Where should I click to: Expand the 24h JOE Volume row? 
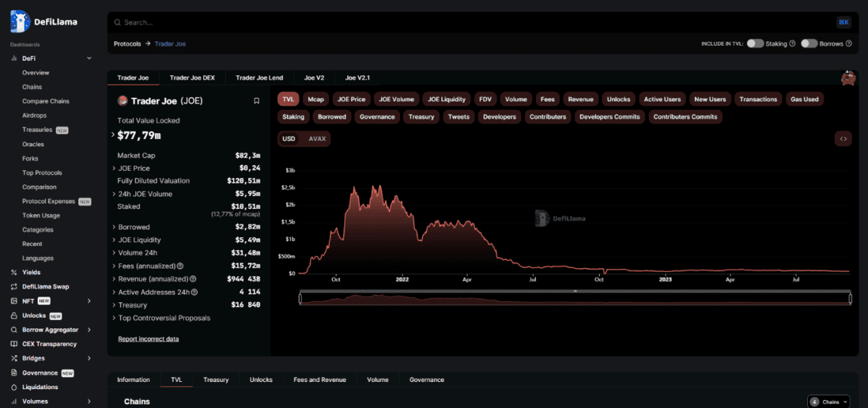[x=114, y=194]
